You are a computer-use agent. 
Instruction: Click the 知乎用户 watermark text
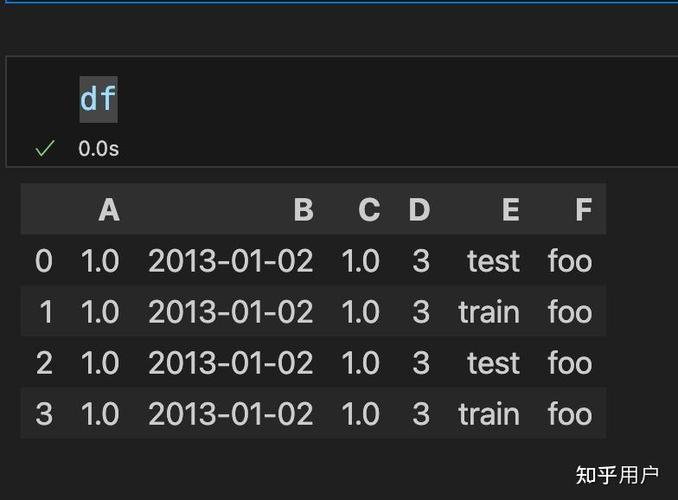[x=618, y=474]
